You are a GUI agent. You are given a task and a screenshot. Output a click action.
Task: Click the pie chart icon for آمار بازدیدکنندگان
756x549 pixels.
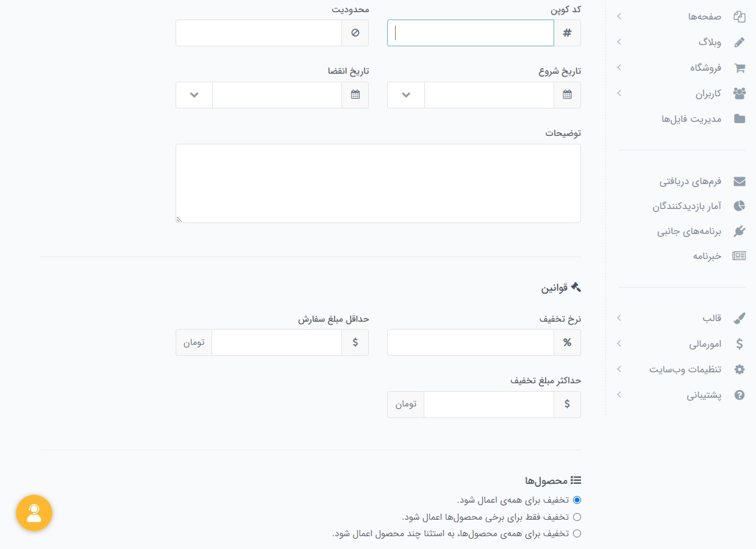739,205
